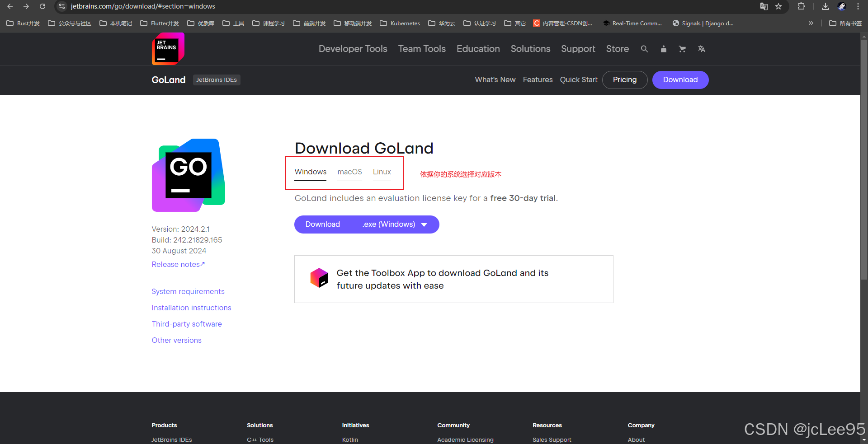Open the 所有书签 folder
This screenshot has width=868, height=444.
(x=845, y=23)
